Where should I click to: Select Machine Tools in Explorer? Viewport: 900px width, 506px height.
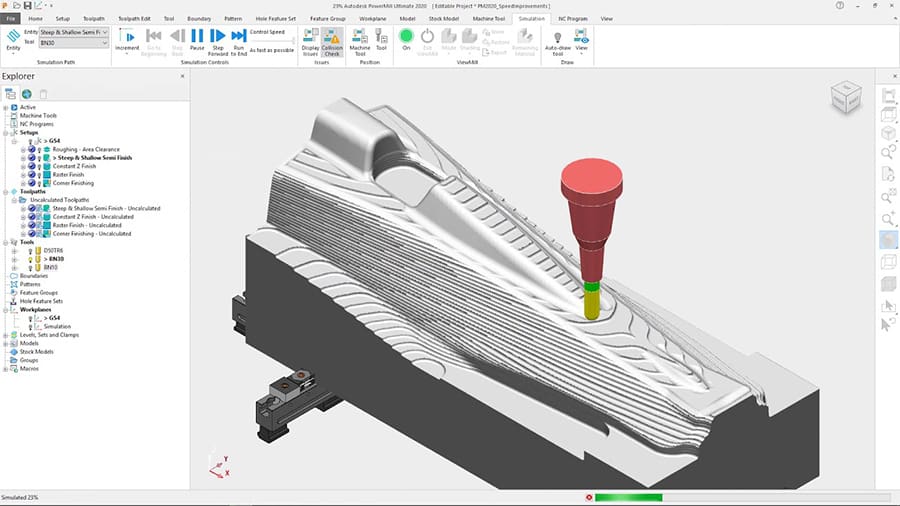(38, 115)
